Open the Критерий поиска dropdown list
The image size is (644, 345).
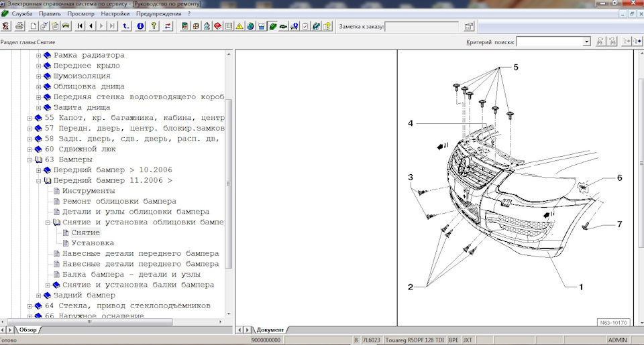tap(586, 42)
